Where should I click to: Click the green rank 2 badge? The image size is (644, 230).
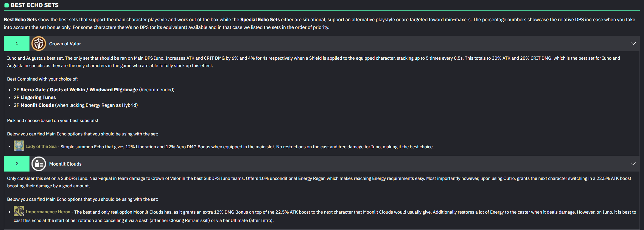[x=17, y=164]
